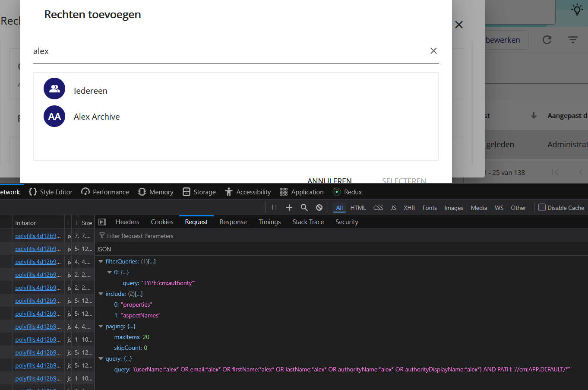
Task: Switch to the Headers tab
Action: 127,222
